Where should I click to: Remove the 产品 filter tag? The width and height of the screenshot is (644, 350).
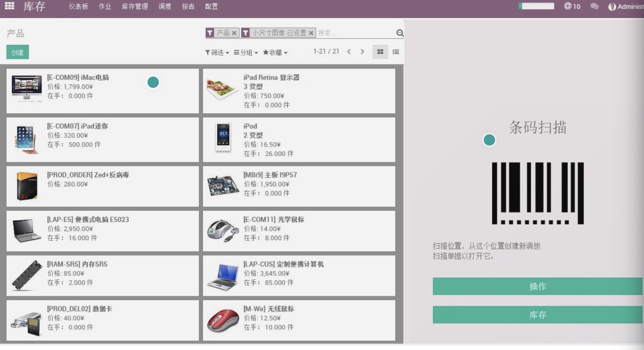click(234, 33)
